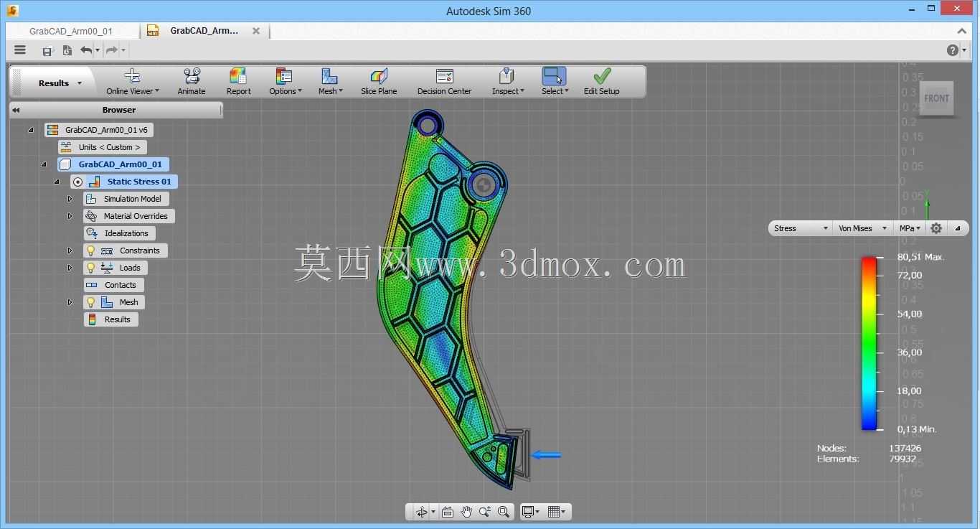Toggle Loads visibility light bulb
This screenshot has height=529, width=980.
coord(90,268)
